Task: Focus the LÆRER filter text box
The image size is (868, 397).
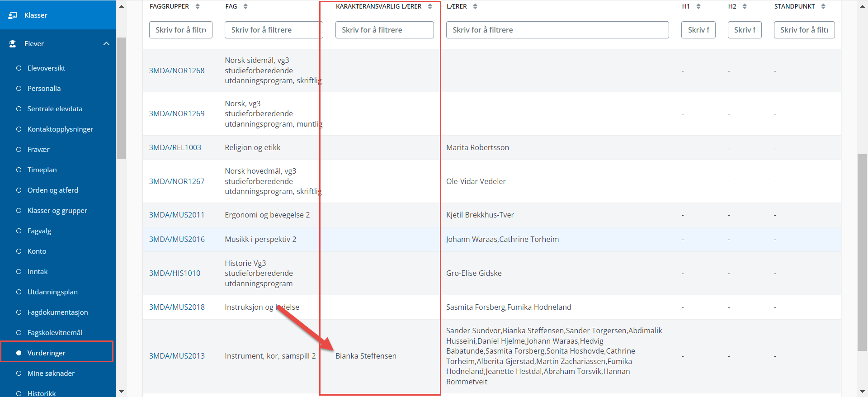Action: (x=557, y=30)
